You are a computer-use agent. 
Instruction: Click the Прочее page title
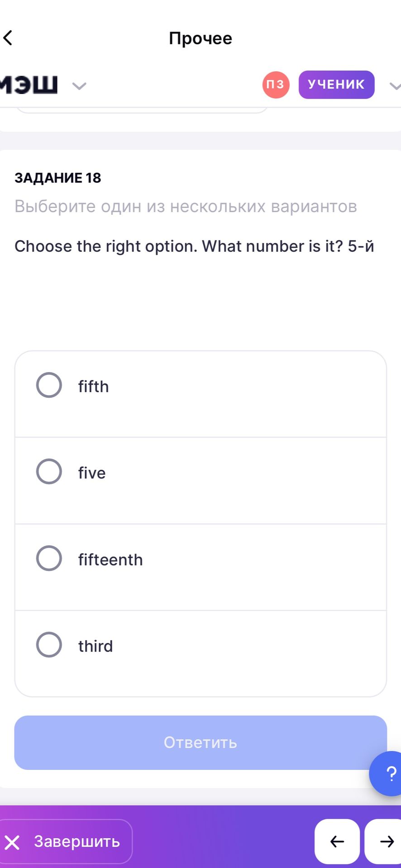[200, 38]
